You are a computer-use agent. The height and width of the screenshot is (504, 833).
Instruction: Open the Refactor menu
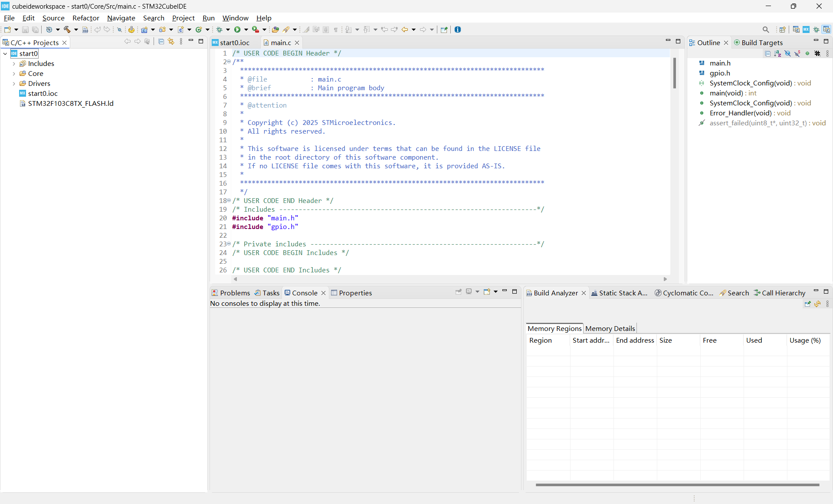tap(85, 18)
